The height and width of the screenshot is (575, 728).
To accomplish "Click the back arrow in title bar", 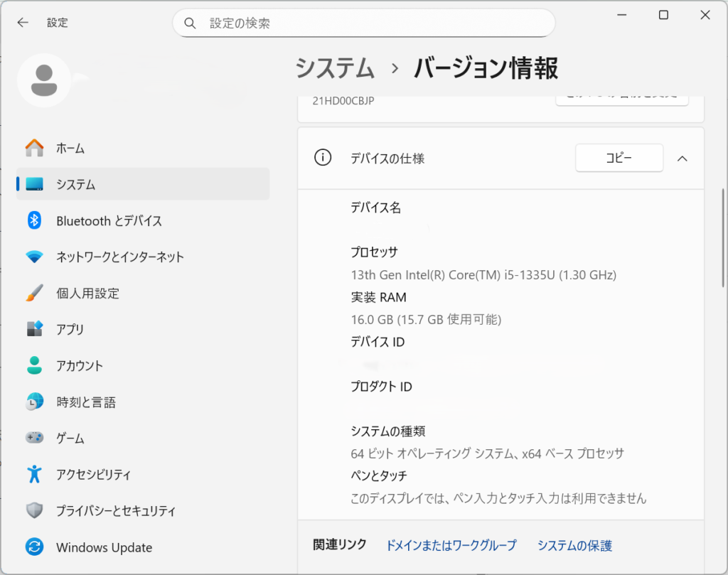I will click(x=23, y=23).
